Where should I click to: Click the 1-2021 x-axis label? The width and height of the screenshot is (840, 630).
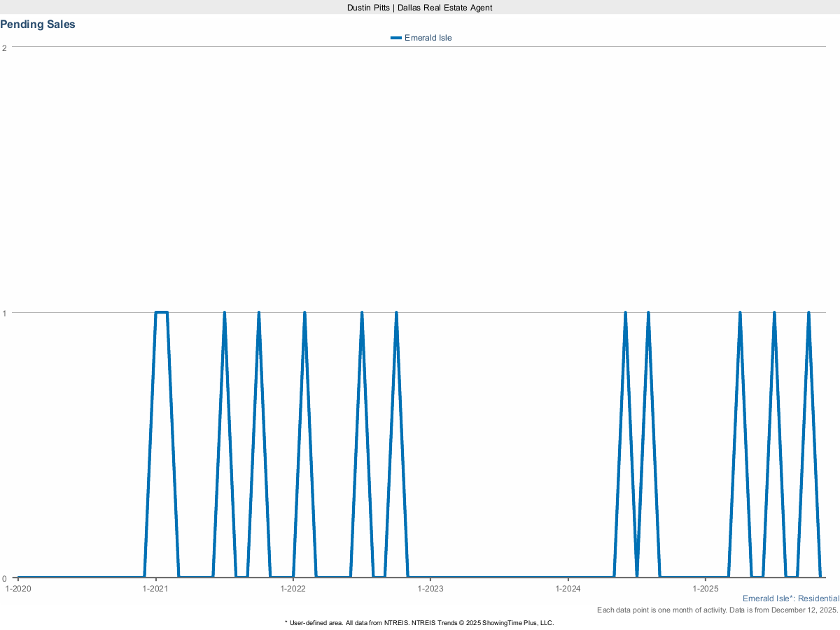coord(155,589)
